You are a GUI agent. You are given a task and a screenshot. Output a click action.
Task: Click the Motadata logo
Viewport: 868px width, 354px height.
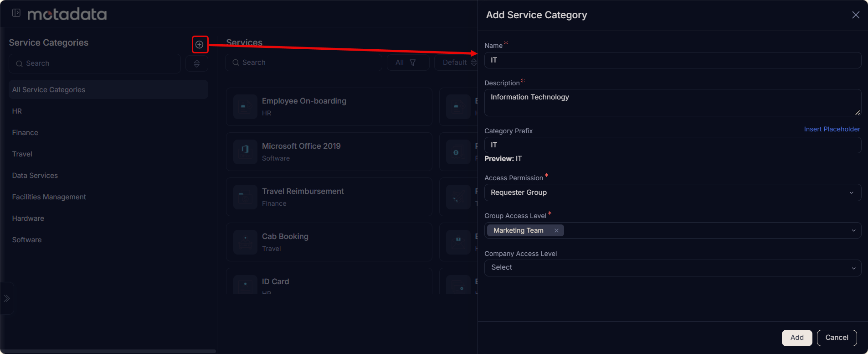coord(67,14)
